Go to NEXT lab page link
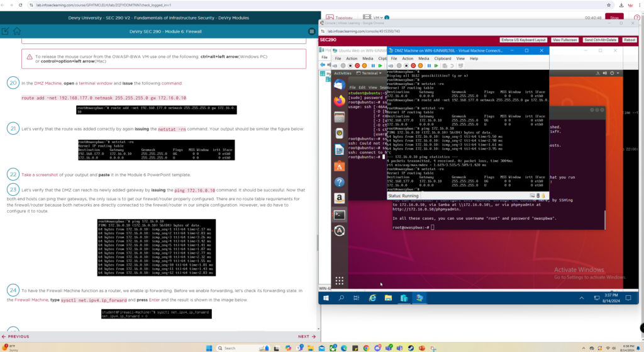Viewport: 644px width, 352px height. [306, 336]
